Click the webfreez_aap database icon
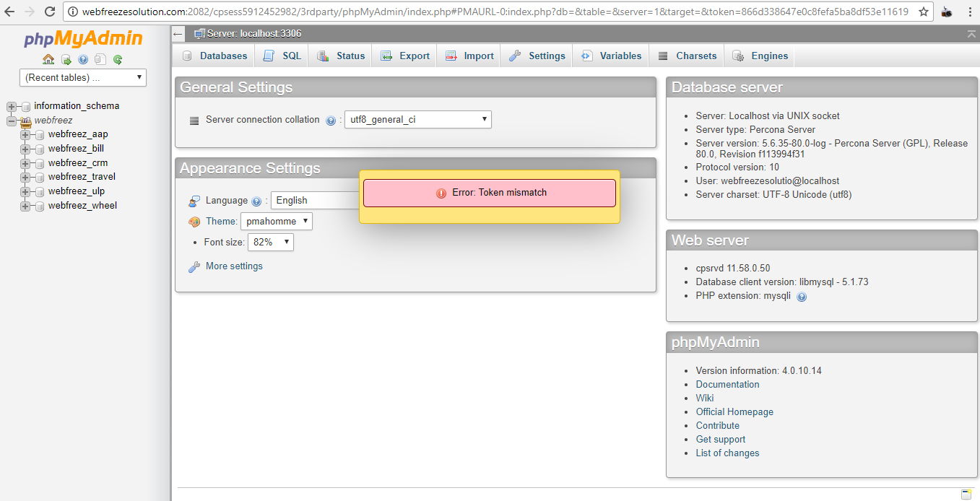This screenshot has height=501, width=980. click(x=40, y=135)
